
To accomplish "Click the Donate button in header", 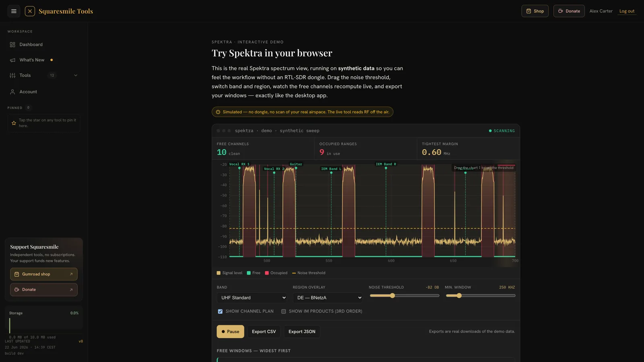I will pos(569,11).
